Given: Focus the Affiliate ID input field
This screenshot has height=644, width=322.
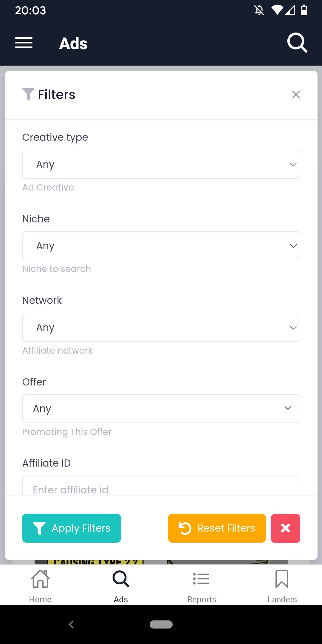Looking at the screenshot, I should tap(161, 487).
